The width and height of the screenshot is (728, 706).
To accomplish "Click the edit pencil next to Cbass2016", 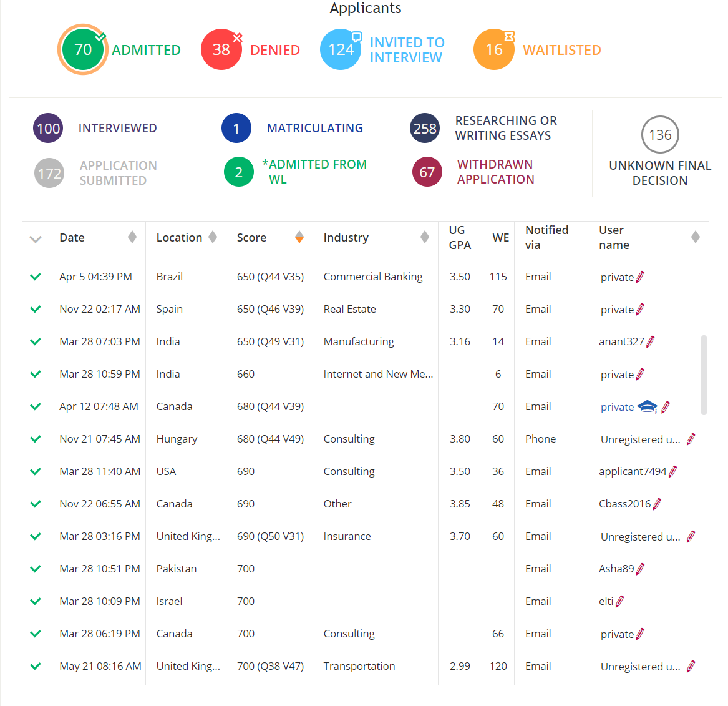I will click(x=657, y=504).
